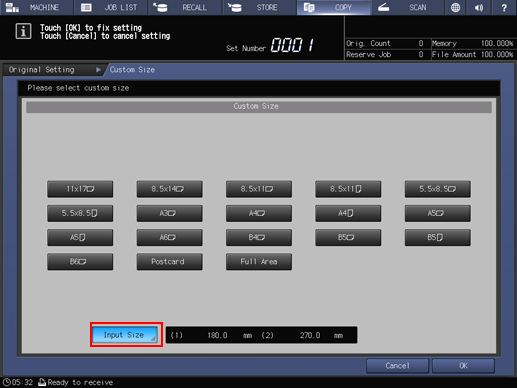Click the Orig. Count value
Viewport: 517px width, 388px height.
pos(421,43)
